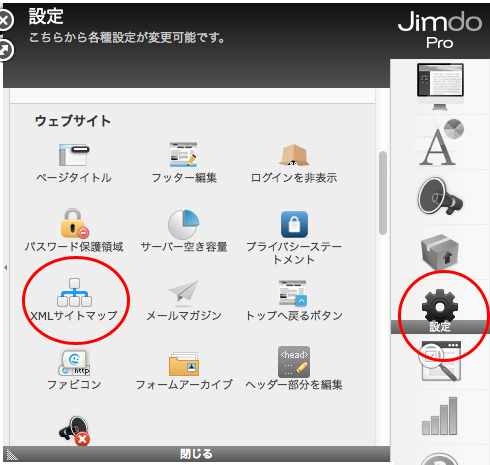Open the statistics bar chart icon
Screen dimensions: 490x465
(x=439, y=416)
